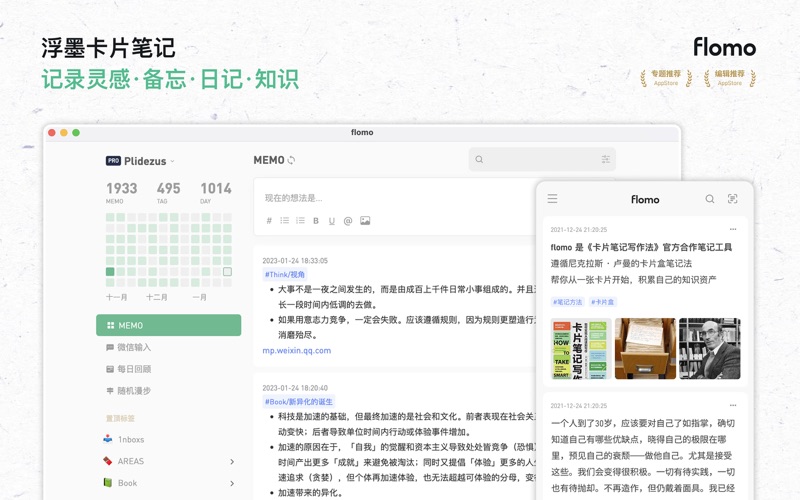Click the #卡片盒 tag in mobile card

pos(603,302)
